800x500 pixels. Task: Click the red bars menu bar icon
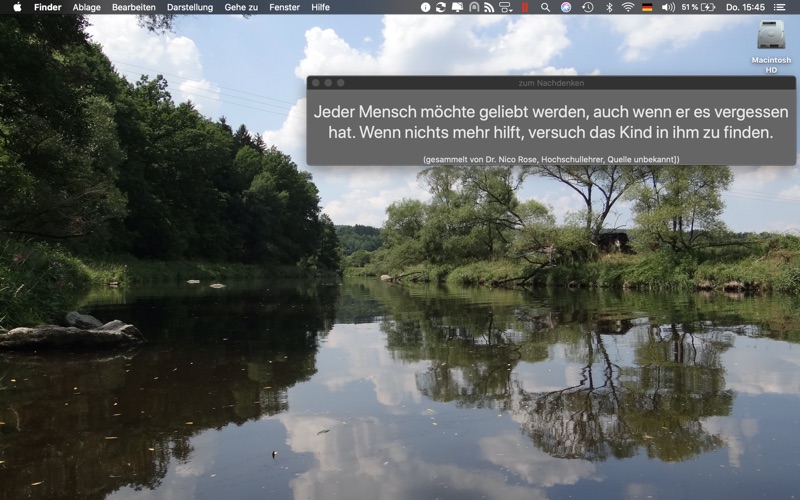(524, 7)
